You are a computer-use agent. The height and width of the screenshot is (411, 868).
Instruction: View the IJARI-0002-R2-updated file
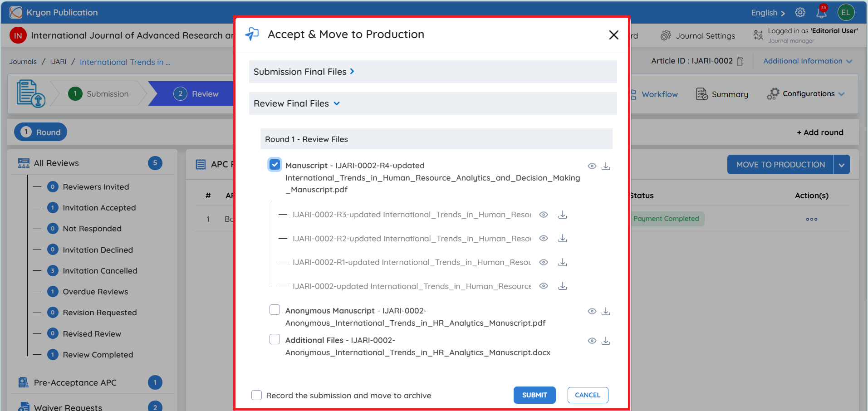[x=544, y=238]
